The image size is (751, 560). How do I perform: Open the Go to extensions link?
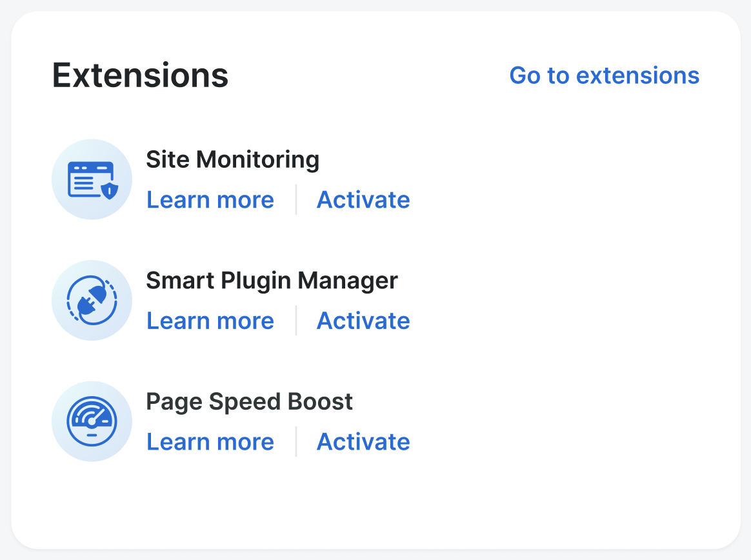(x=604, y=75)
